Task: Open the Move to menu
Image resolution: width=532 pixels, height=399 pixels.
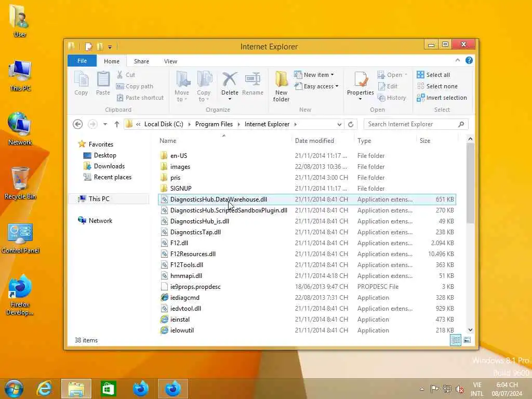Action: tap(182, 86)
